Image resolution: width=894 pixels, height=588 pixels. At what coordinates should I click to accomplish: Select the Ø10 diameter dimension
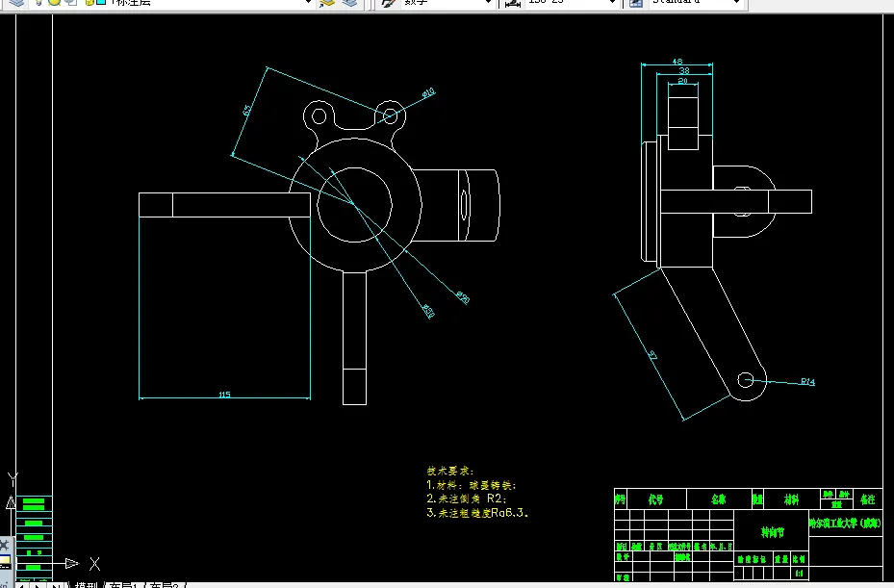click(428, 92)
